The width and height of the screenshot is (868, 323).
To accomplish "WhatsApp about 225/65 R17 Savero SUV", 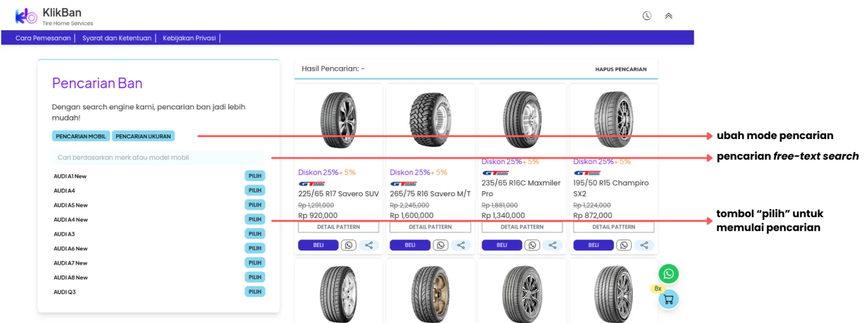I will pyautogui.click(x=348, y=245).
